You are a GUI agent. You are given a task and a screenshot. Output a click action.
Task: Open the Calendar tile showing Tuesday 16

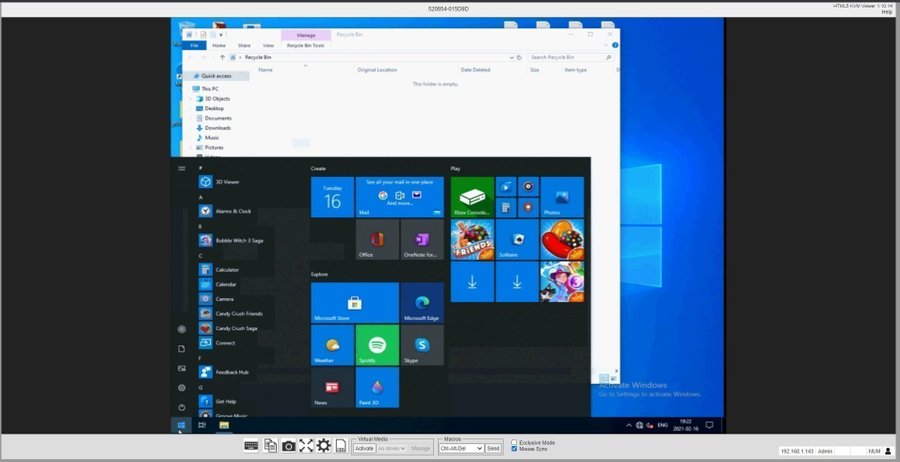(332, 197)
